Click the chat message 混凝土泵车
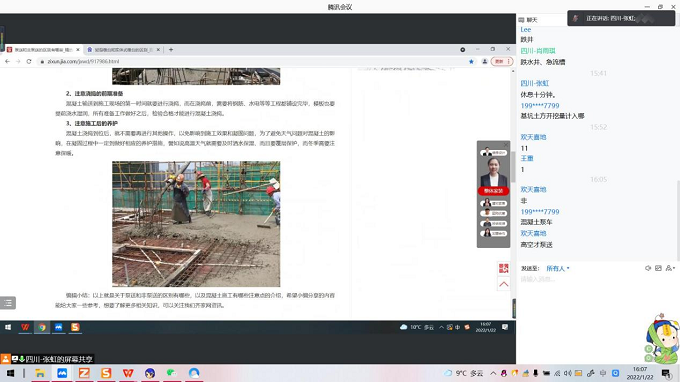 [x=536, y=222]
